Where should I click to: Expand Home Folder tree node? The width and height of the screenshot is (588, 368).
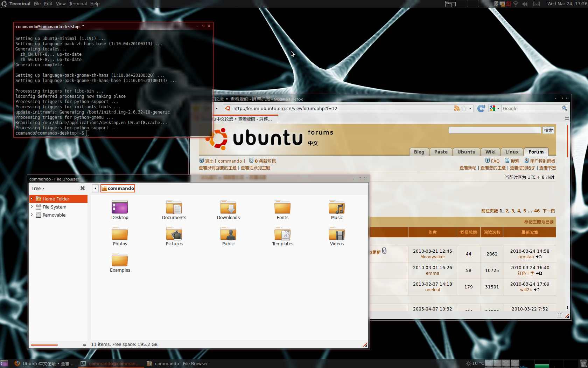point(31,199)
